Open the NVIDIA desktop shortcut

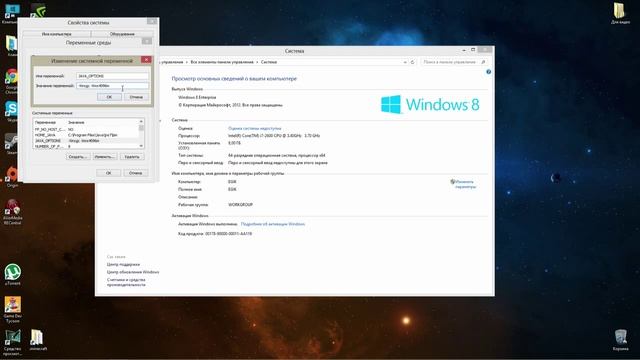[x=38, y=10]
